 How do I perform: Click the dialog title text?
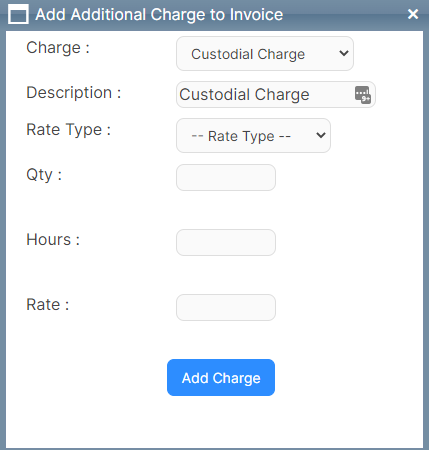(x=159, y=15)
